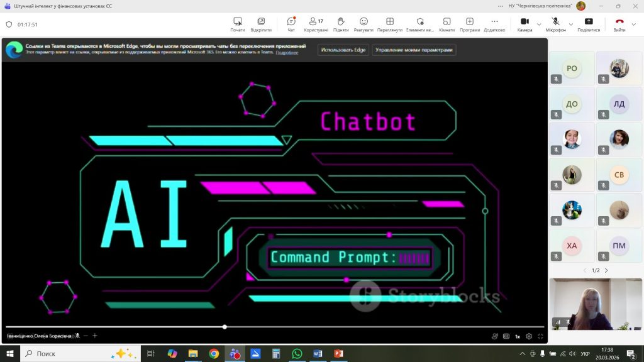Open the dropdown arrow next to Вийти
Image resolution: width=644 pixels, height=362 pixels.
point(635,25)
